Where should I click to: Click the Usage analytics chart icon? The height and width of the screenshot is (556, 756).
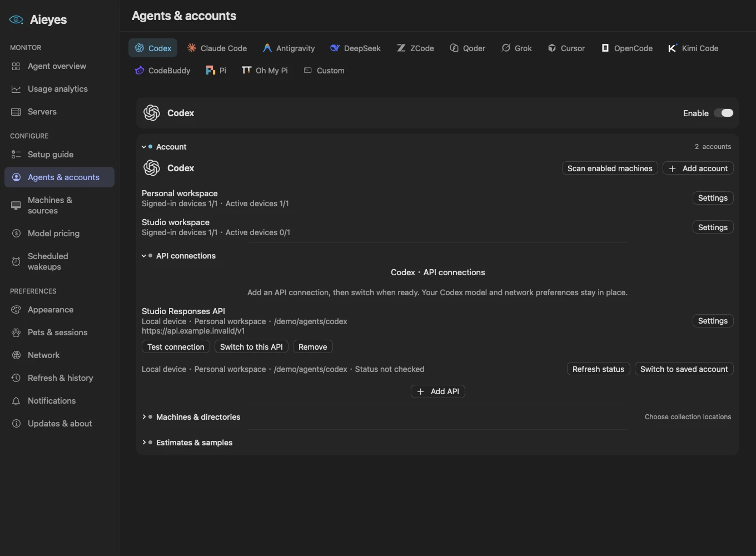point(16,89)
